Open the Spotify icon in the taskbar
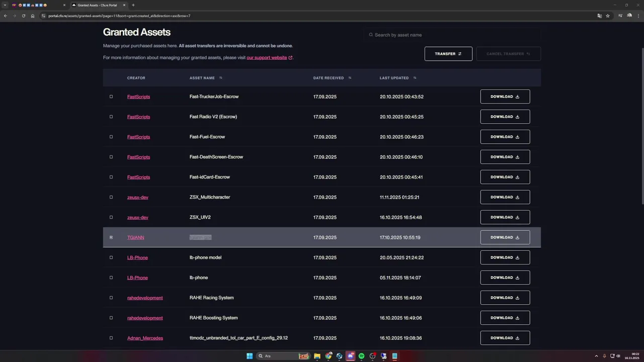Image resolution: width=644 pixels, height=362 pixels. click(x=361, y=356)
